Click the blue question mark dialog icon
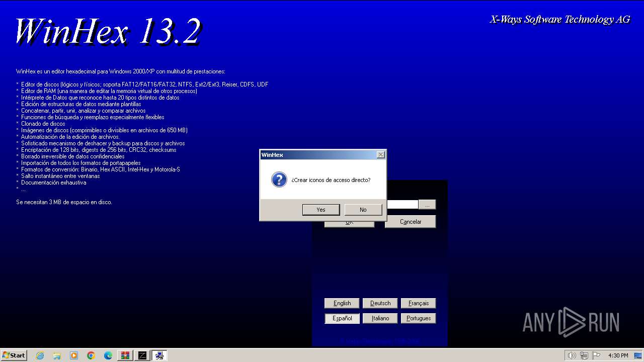 [279, 179]
